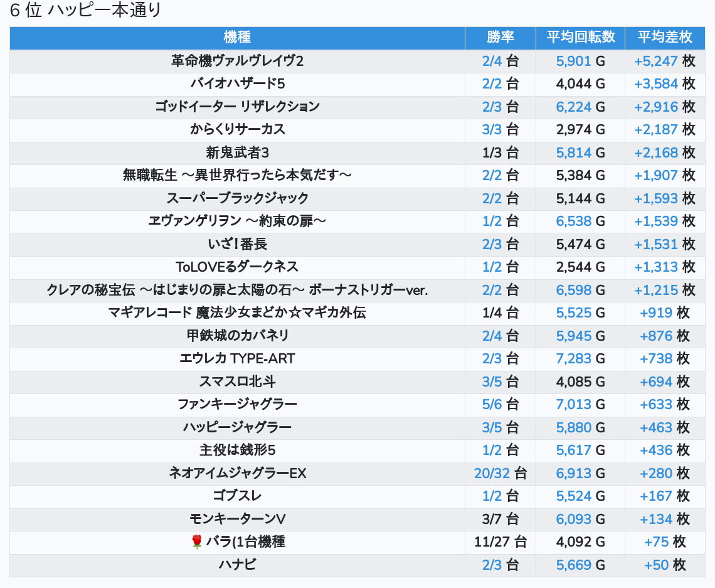Sort by 機種 column header
Image resolution: width=715 pixels, height=588 pixels.
point(237,37)
